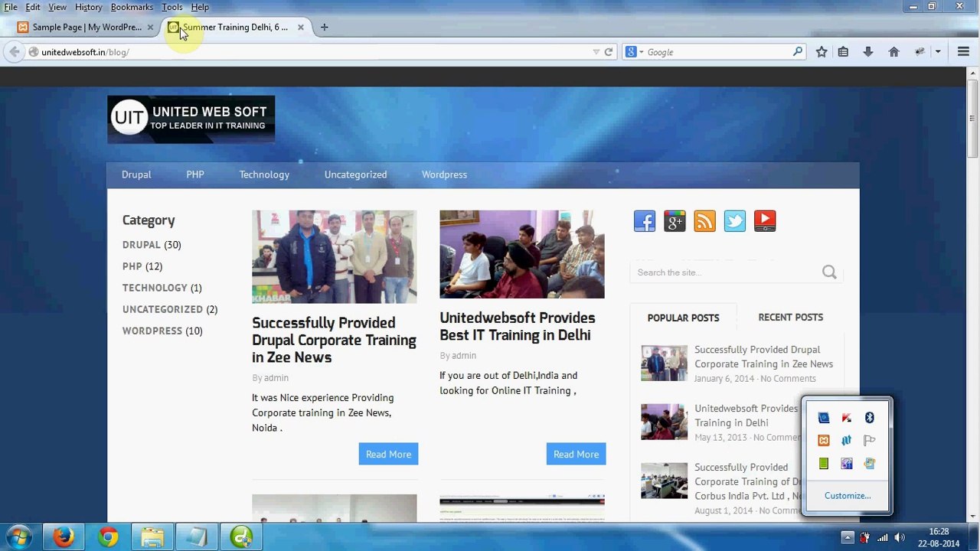Open the URL bar history dropdown arrow

pyautogui.click(x=596, y=52)
